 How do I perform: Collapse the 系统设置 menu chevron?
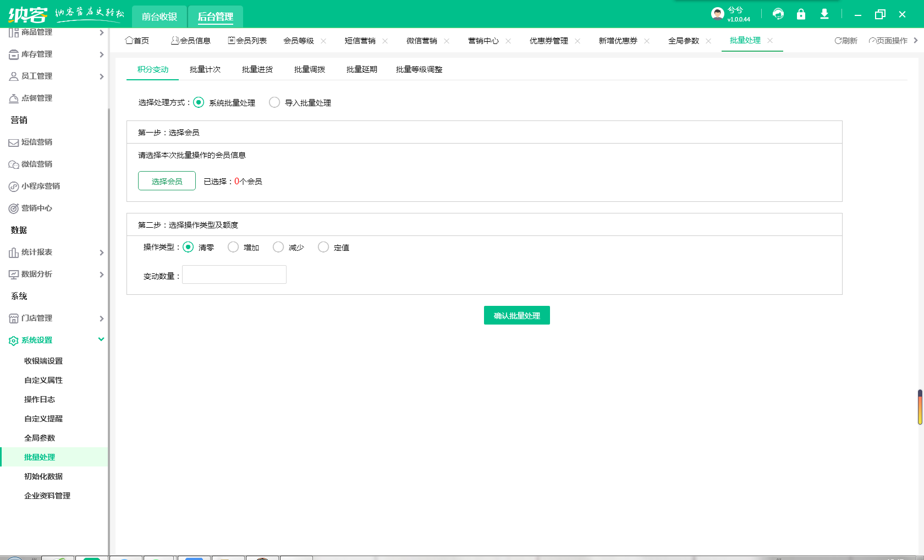101,339
